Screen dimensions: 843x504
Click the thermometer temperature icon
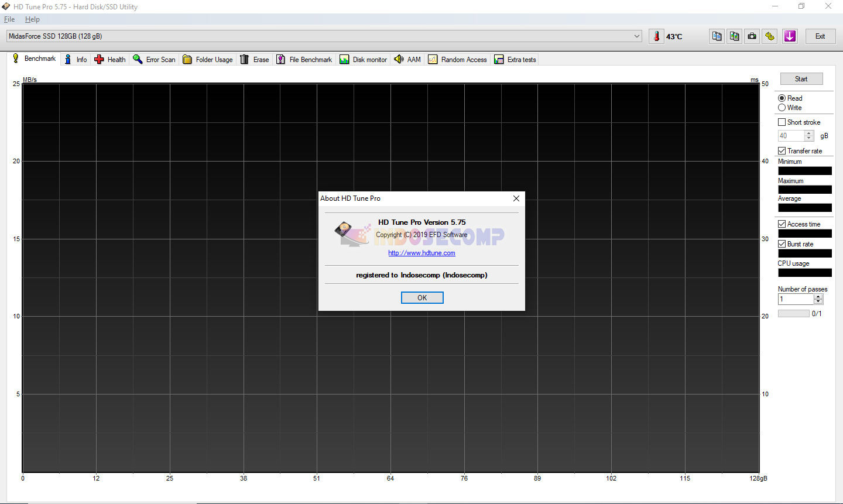656,36
